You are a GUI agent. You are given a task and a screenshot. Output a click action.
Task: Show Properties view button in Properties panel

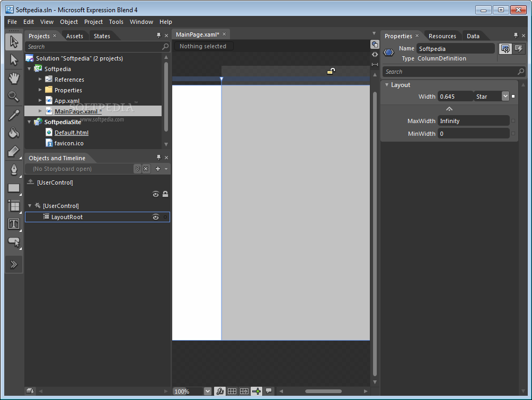(505, 49)
